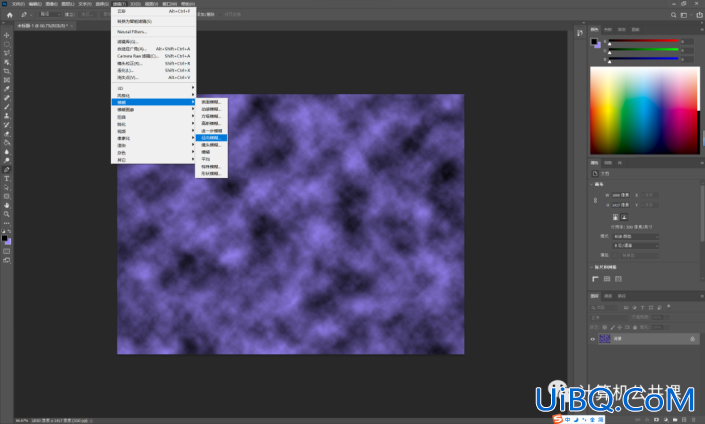Select the Hand tool

click(7, 205)
